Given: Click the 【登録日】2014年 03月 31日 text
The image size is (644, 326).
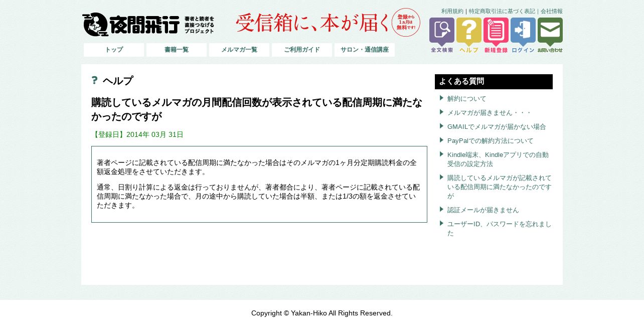Looking at the screenshot, I should [137, 134].
